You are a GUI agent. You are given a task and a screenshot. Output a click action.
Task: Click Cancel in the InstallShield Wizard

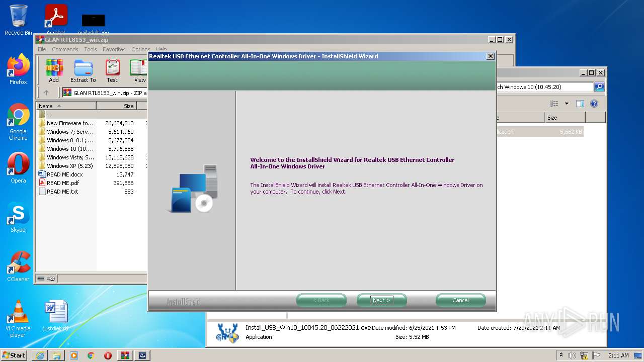[460, 300]
